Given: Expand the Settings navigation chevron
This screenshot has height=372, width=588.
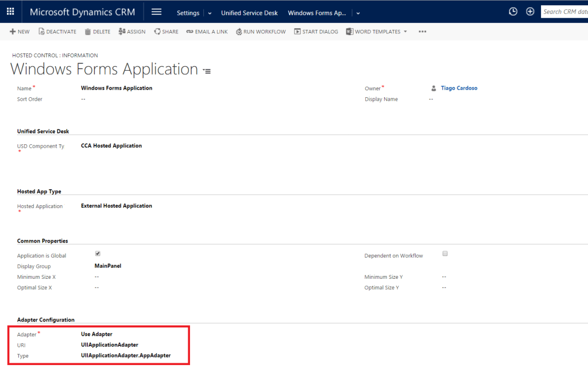Looking at the screenshot, I should [x=210, y=13].
